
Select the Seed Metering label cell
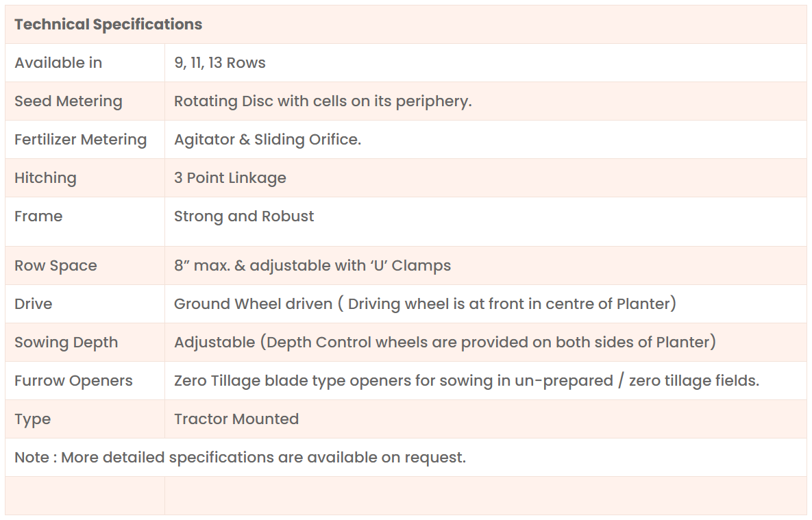tap(69, 101)
